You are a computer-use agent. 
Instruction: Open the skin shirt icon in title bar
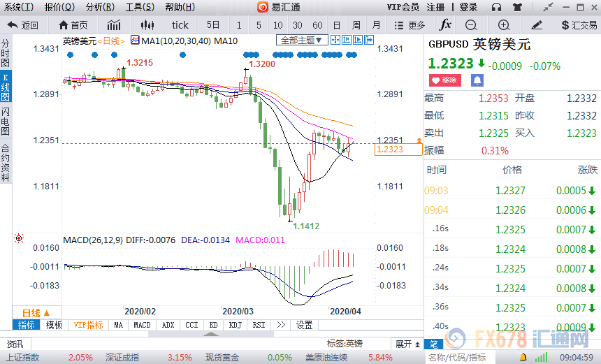[x=516, y=7]
